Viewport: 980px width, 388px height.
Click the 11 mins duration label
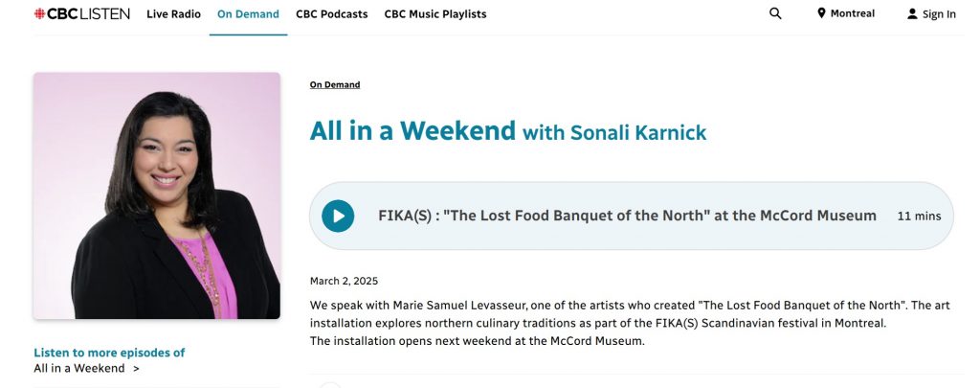919,217
